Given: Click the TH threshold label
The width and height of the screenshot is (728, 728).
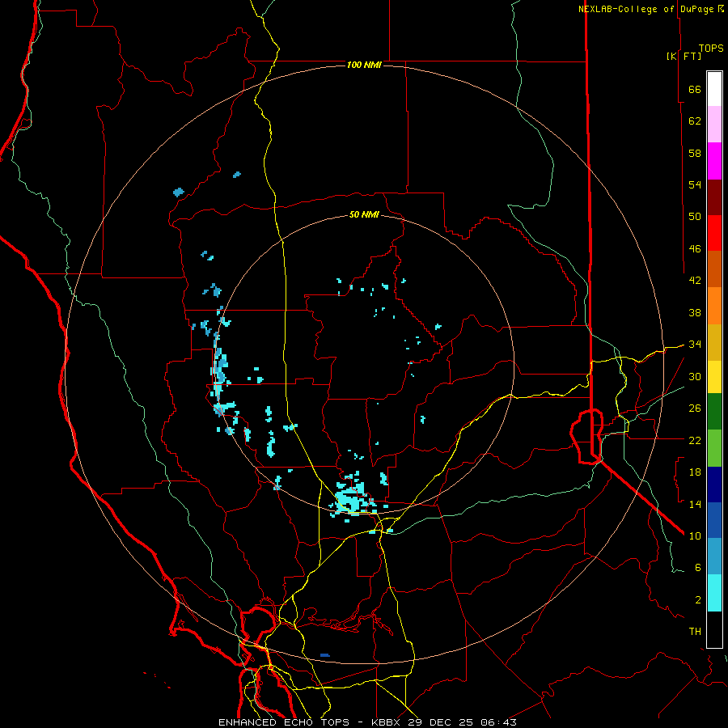Looking at the screenshot, I should (x=695, y=632).
